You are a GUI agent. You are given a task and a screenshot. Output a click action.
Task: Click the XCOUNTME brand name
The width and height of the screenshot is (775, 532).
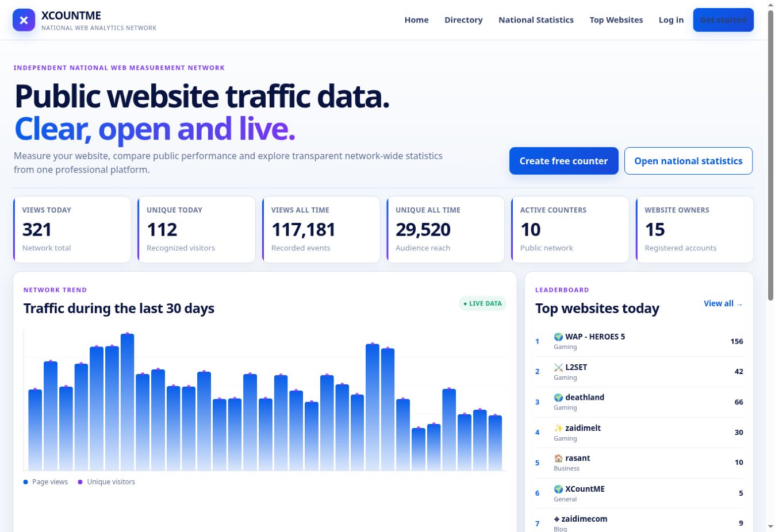click(71, 16)
